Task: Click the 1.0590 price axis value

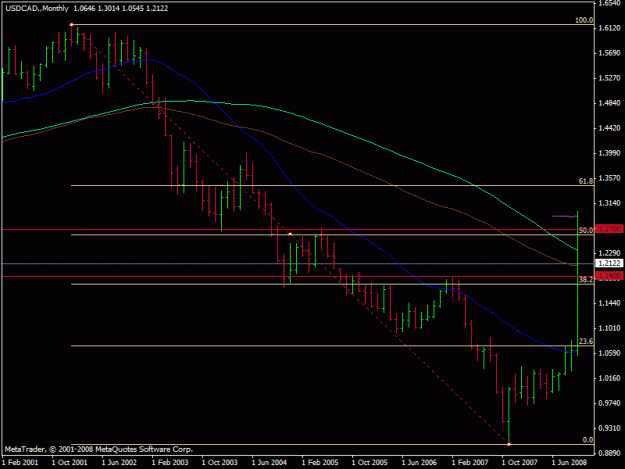Action: [610, 353]
